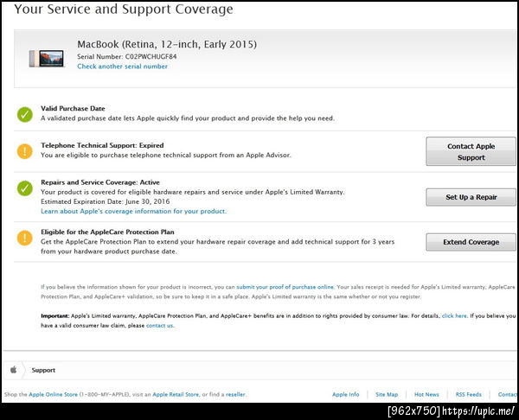Open RSS Feeds footer link
This screenshot has height=420, width=519.
[x=468, y=394]
